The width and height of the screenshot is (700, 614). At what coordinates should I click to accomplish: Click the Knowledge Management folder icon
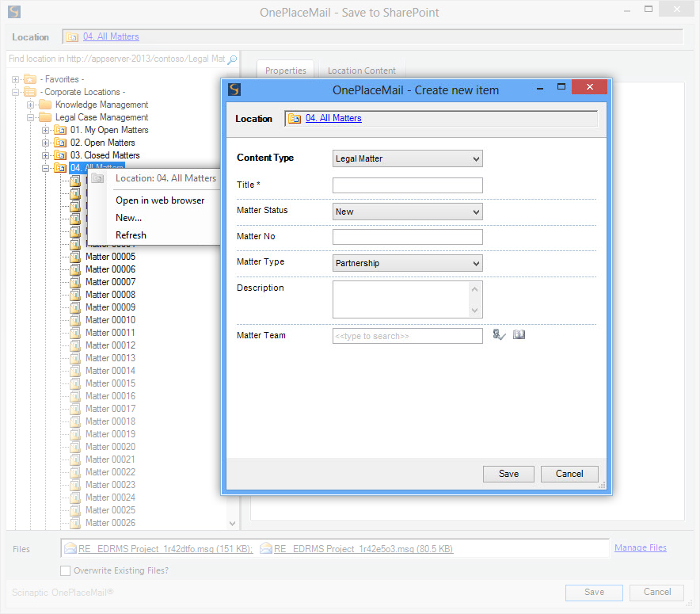click(45, 105)
